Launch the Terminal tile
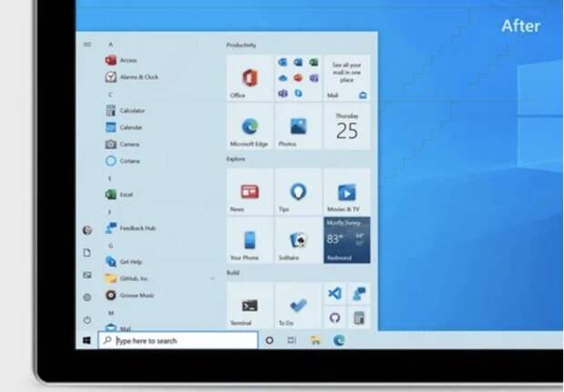Viewport: 564px width, 392px height. 249,305
